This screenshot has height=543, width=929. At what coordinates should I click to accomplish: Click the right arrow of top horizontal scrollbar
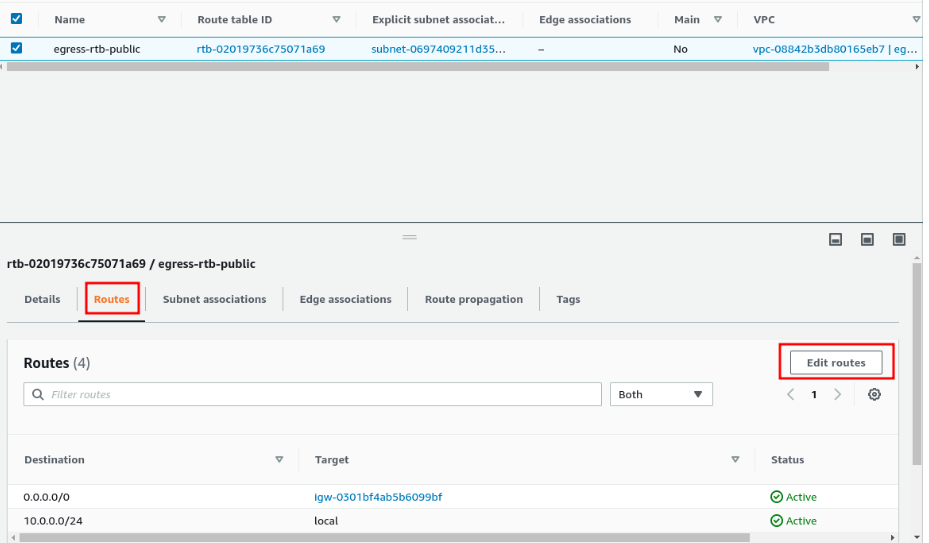point(917,66)
